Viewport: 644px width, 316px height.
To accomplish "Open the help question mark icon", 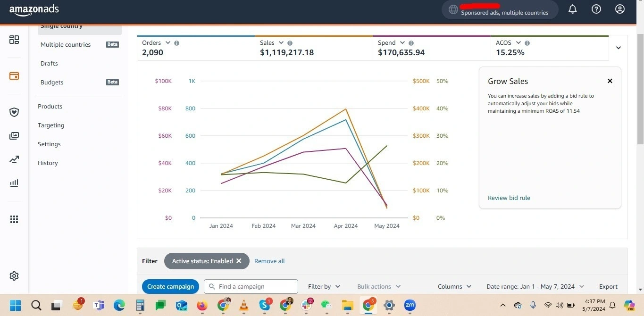I will click(x=596, y=9).
